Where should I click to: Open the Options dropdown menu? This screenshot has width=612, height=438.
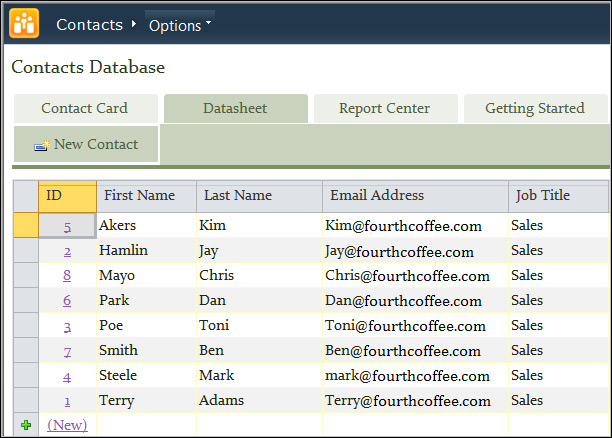point(179,25)
